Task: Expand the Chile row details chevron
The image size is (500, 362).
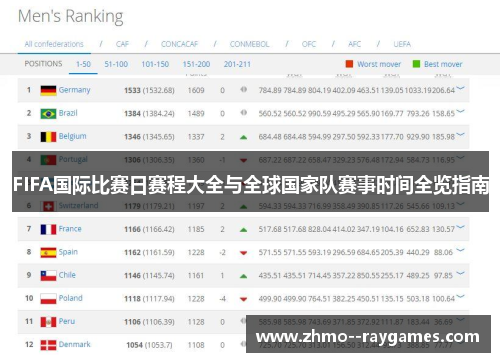Action: (460, 274)
